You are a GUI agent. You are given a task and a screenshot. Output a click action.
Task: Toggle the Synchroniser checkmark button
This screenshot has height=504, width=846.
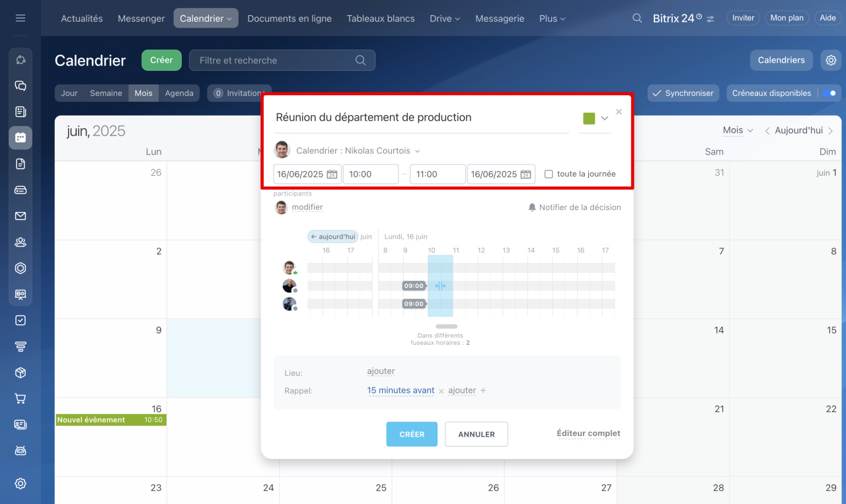pos(683,93)
